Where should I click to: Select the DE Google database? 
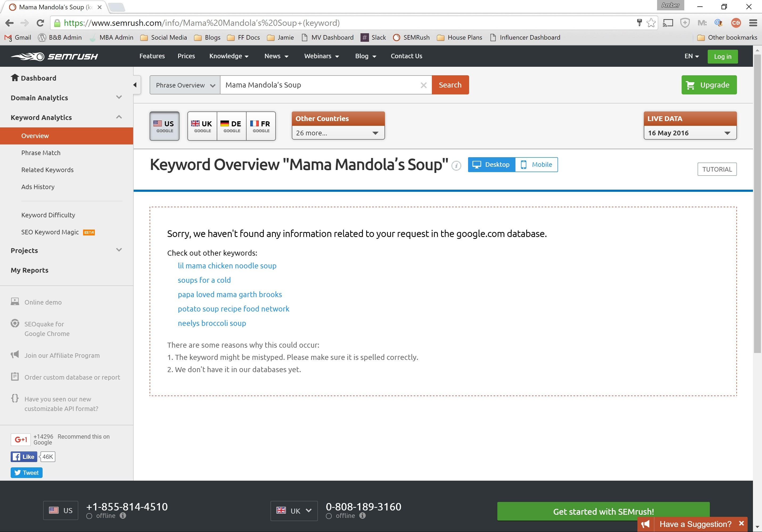(x=231, y=126)
